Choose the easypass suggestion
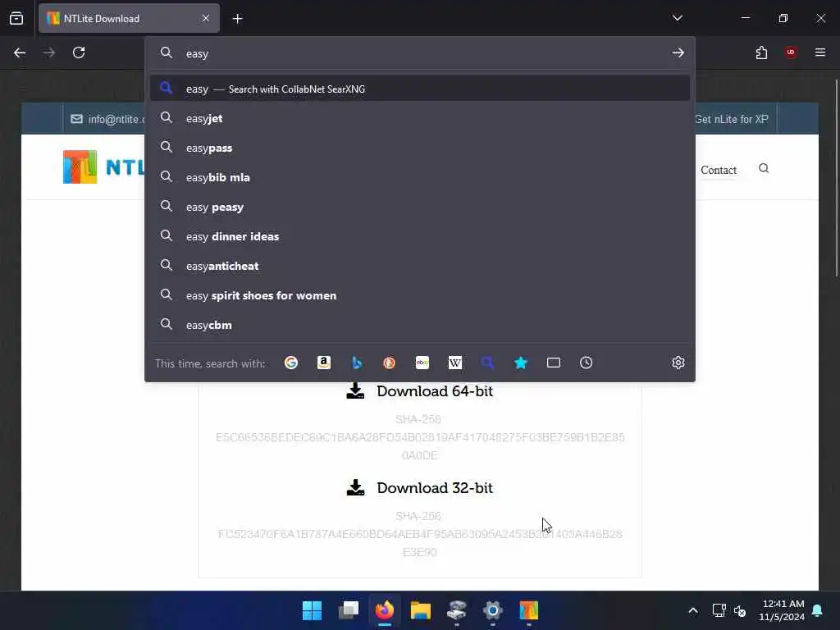Screen dimensions: 840x630 [420, 148]
